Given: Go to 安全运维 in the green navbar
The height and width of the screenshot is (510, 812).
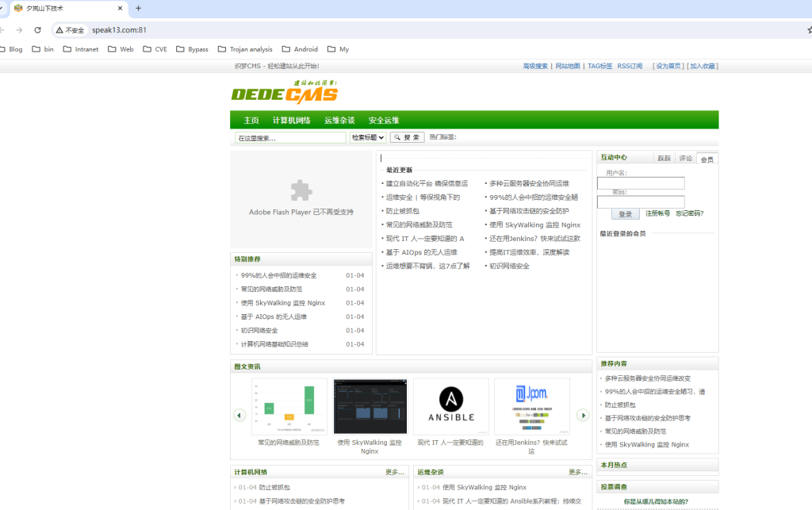Looking at the screenshot, I should [384, 121].
